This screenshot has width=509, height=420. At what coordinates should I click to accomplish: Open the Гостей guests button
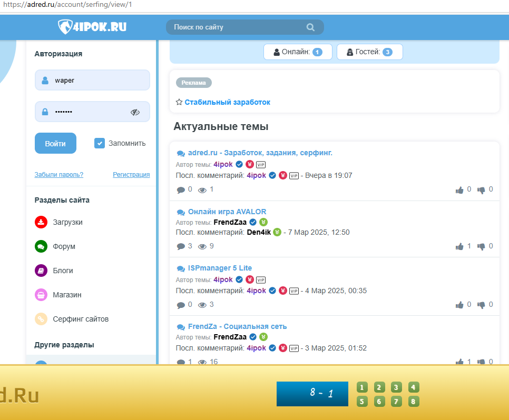pos(369,52)
